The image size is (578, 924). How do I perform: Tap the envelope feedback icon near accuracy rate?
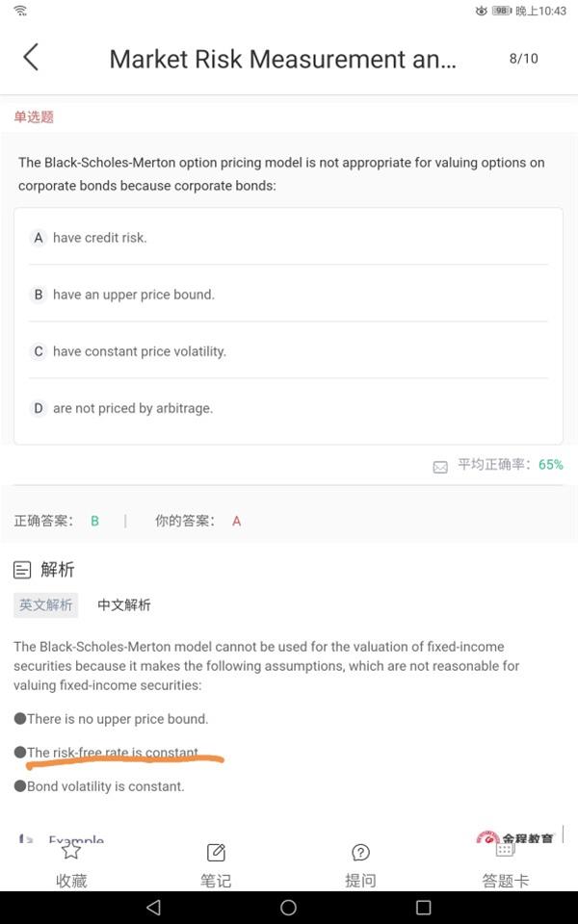(x=440, y=468)
